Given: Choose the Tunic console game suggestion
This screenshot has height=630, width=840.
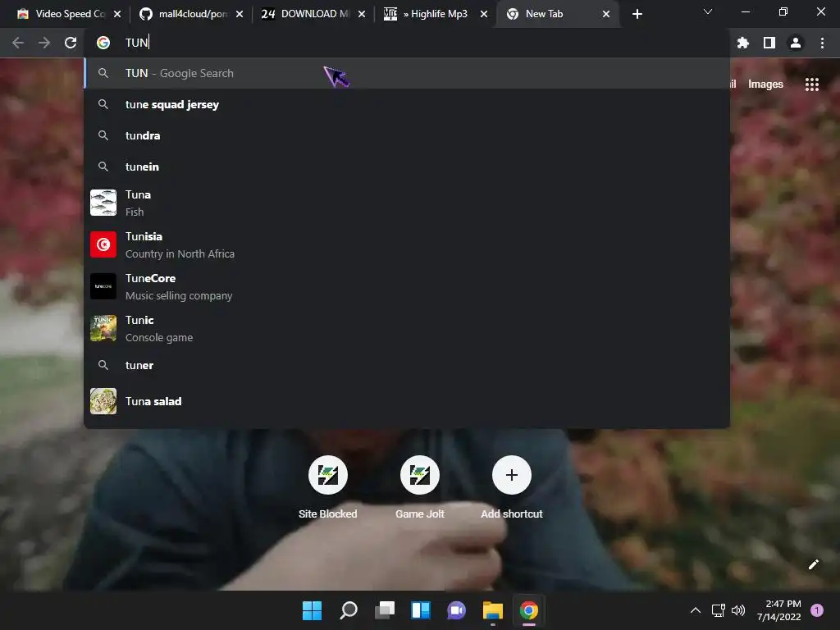Looking at the screenshot, I should [x=407, y=328].
